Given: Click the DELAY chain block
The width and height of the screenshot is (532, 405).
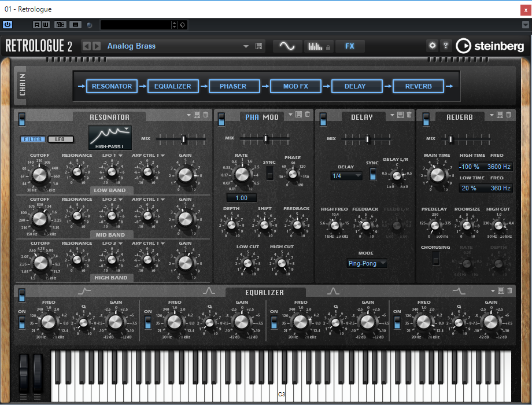Looking at the screenshot, I should coord(357,86).
